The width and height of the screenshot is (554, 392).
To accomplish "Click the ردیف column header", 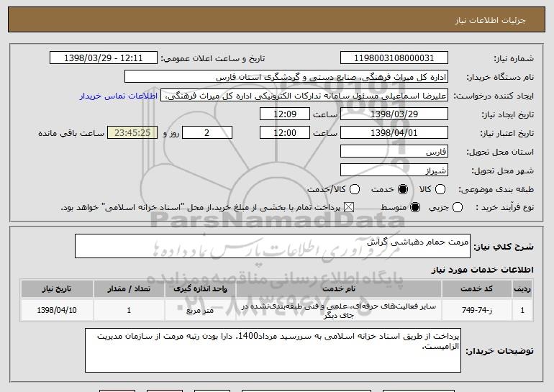I will point(522,289).
